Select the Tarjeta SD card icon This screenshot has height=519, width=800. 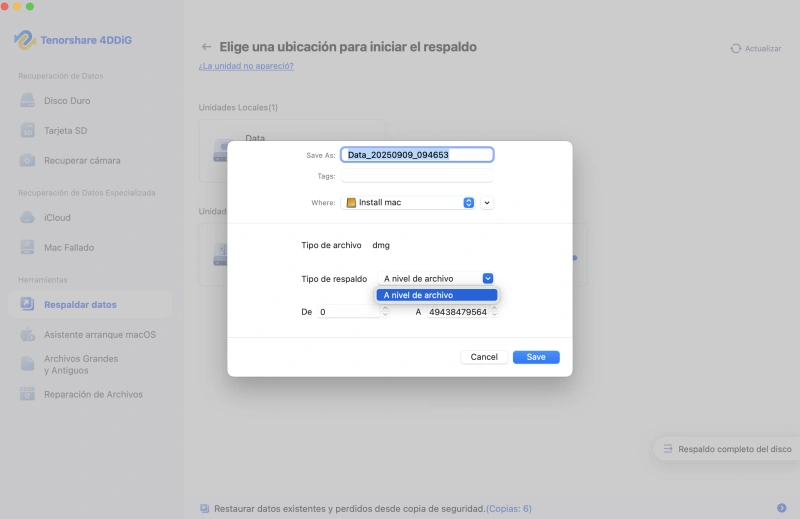[27, 131]
